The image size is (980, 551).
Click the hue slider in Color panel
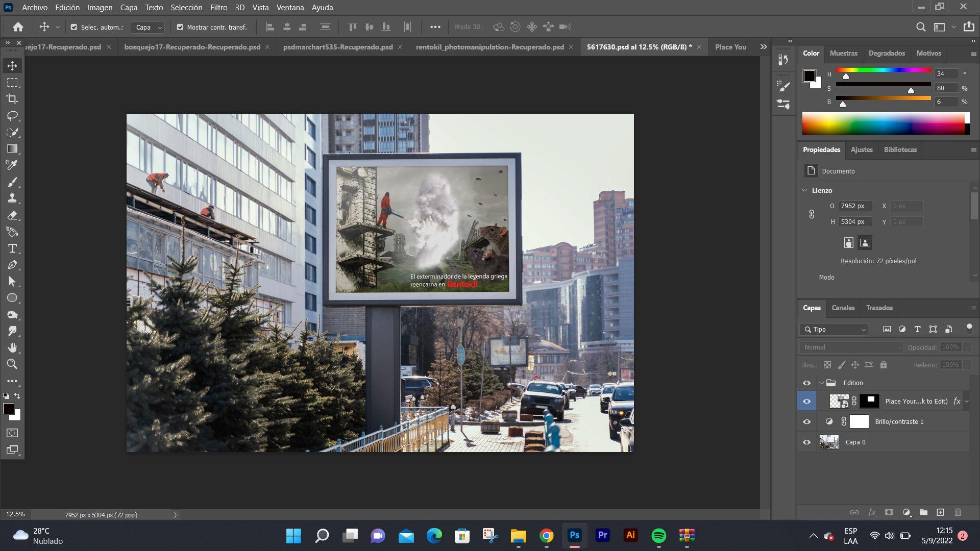click(883, 70)
